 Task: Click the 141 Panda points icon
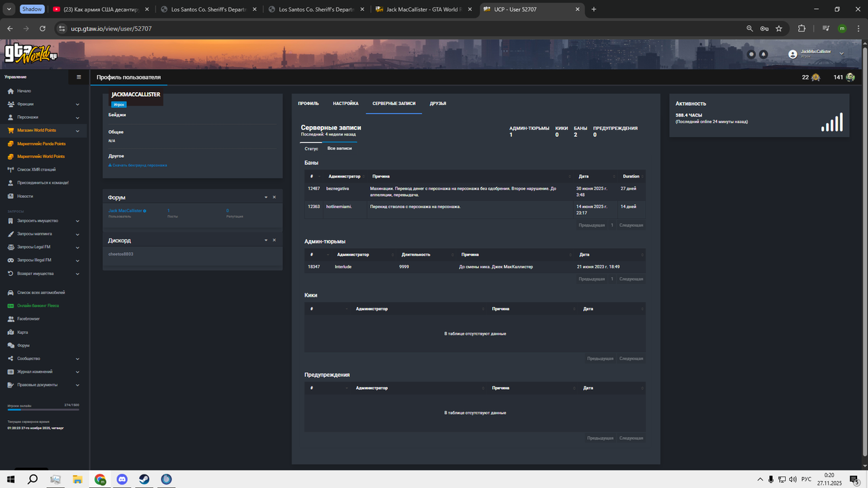point(850,77)
